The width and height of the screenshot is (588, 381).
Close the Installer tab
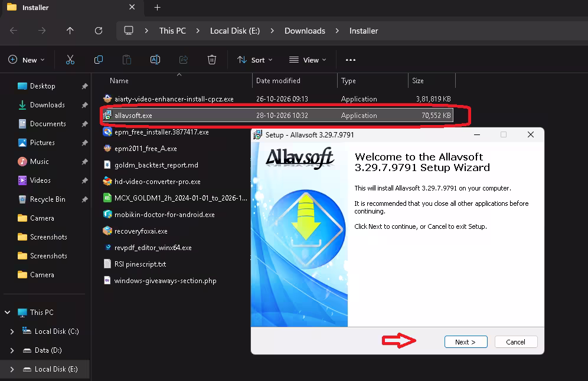coord(132,7)
